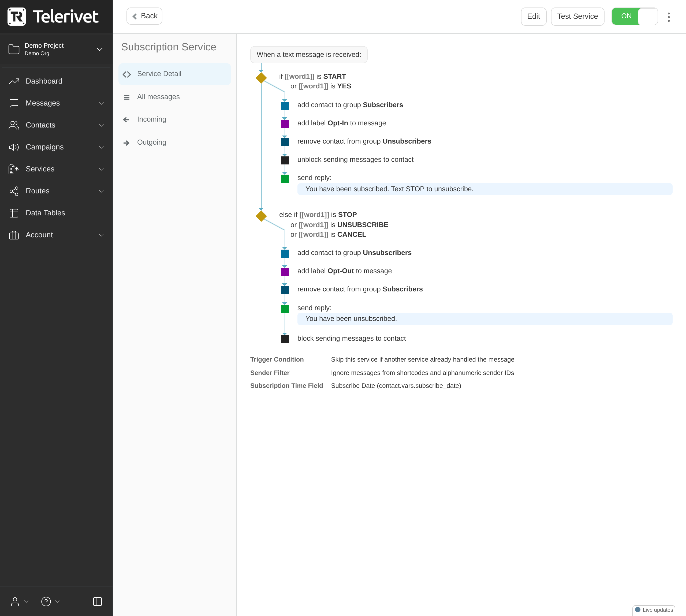Open the user menu dropdown chevron
The image size is (686, 616).
[27, 602]
